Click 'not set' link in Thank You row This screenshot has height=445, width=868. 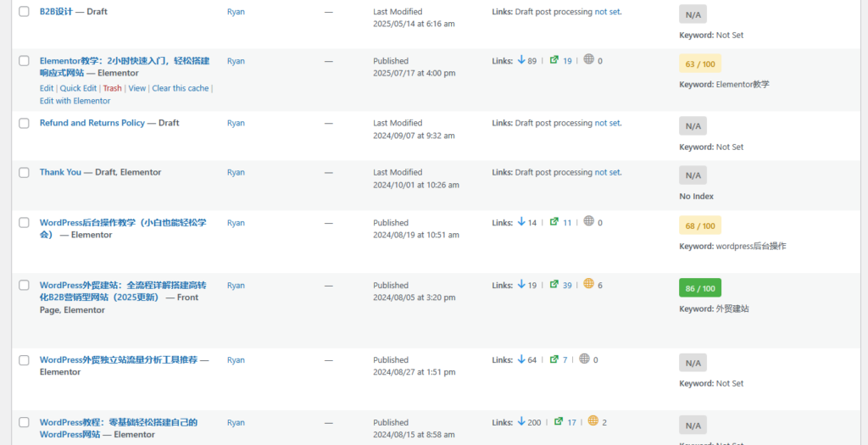607,172
